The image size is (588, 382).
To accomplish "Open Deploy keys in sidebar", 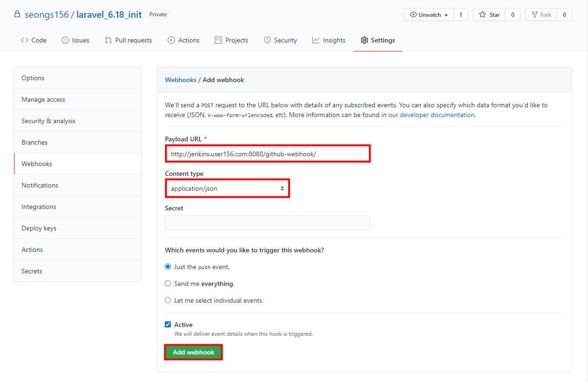I will [78, 228].
